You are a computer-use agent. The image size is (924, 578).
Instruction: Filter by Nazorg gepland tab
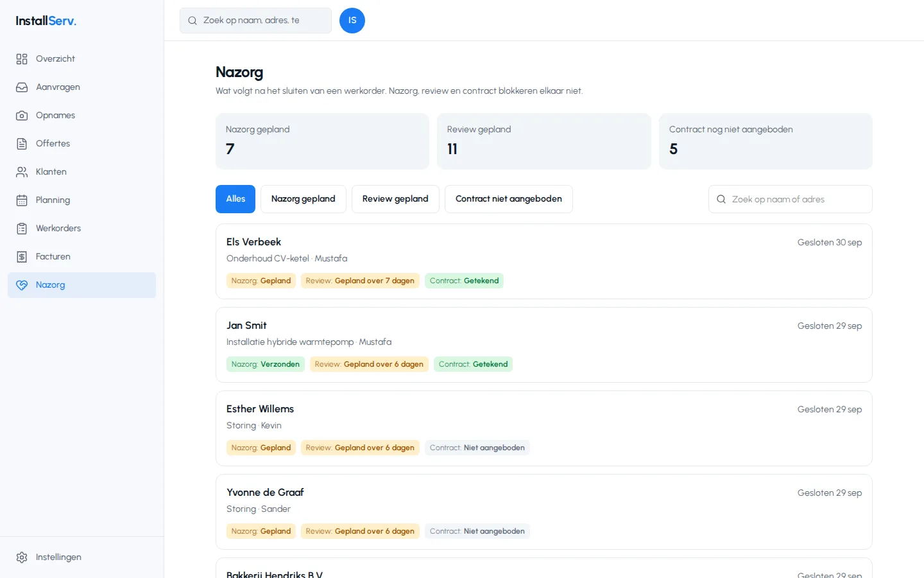click(x=304, y=199)
